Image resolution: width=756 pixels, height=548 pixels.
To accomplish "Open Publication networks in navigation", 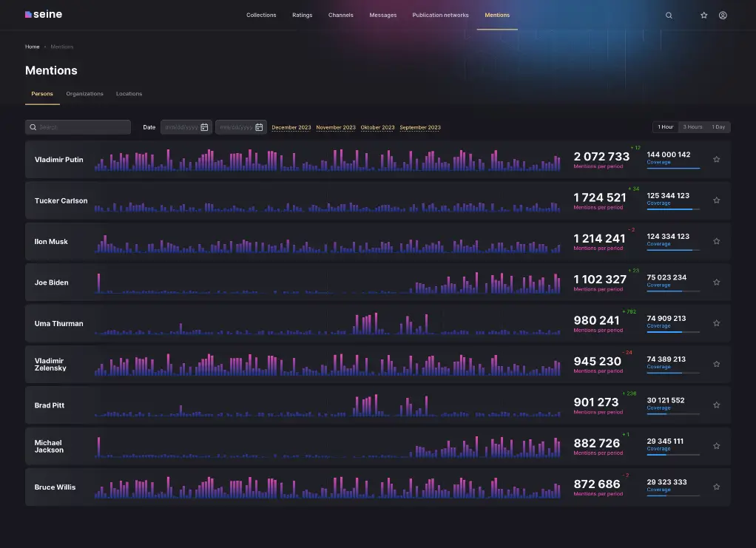I will point(440,16).
